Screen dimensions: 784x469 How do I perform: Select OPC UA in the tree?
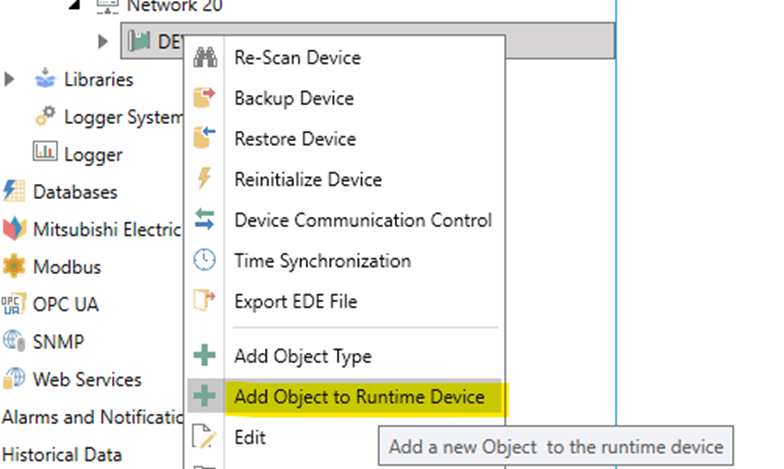tap(65, 305)
